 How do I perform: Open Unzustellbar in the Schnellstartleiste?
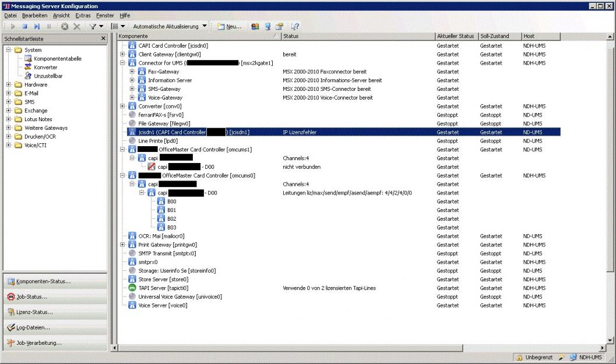(x=48, y=76)
